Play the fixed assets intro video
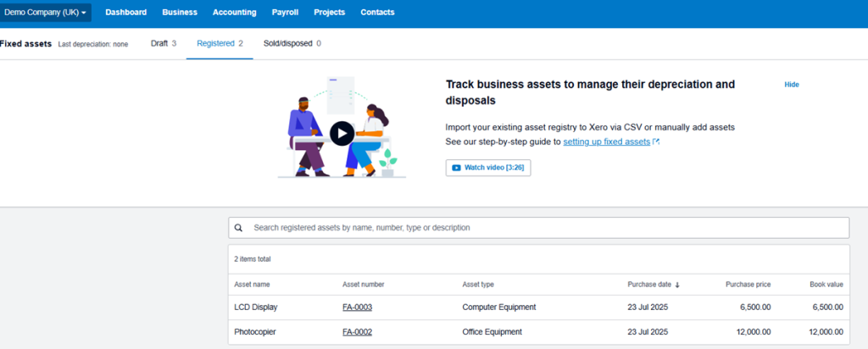Image resolution: width=868 pixels, height=349 pixels. click(x=342, y=134)
